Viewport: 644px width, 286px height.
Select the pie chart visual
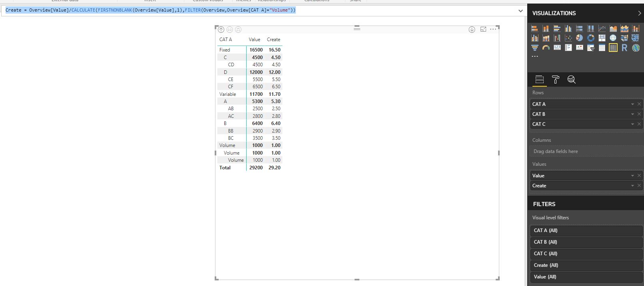pyautogui.click(x=580, y=38)
